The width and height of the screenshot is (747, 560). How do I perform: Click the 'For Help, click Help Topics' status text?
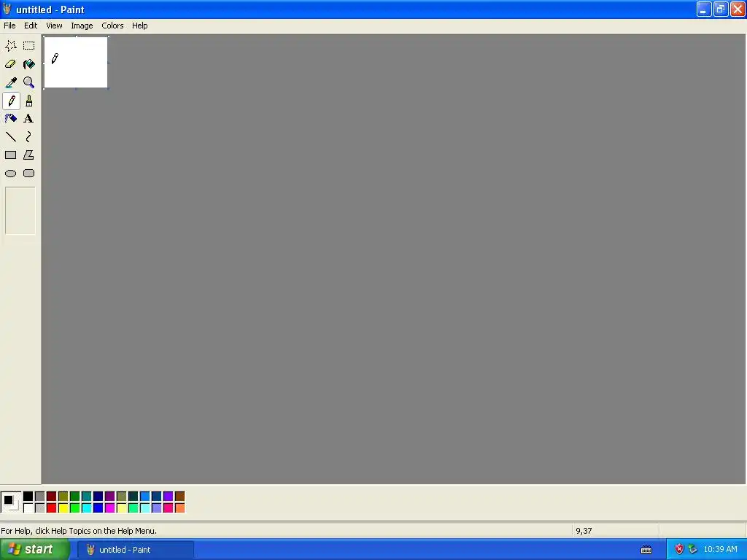79,531
